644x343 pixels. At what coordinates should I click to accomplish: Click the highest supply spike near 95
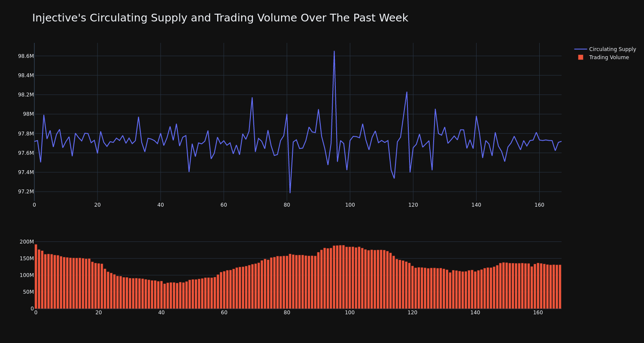click(x=334, y=51)
